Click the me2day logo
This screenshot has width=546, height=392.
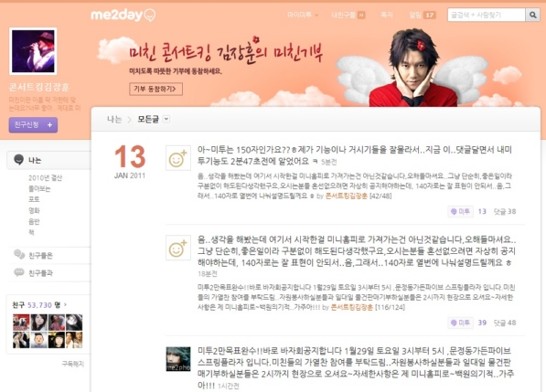click(x=123, y=15)
